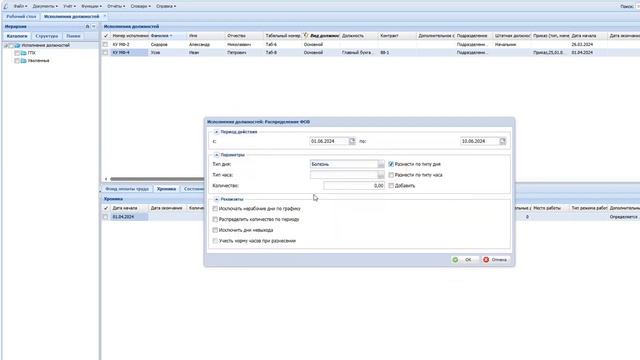Switch to Поиск tab in Иерархия
640x360 pixels.
(73, 36)
